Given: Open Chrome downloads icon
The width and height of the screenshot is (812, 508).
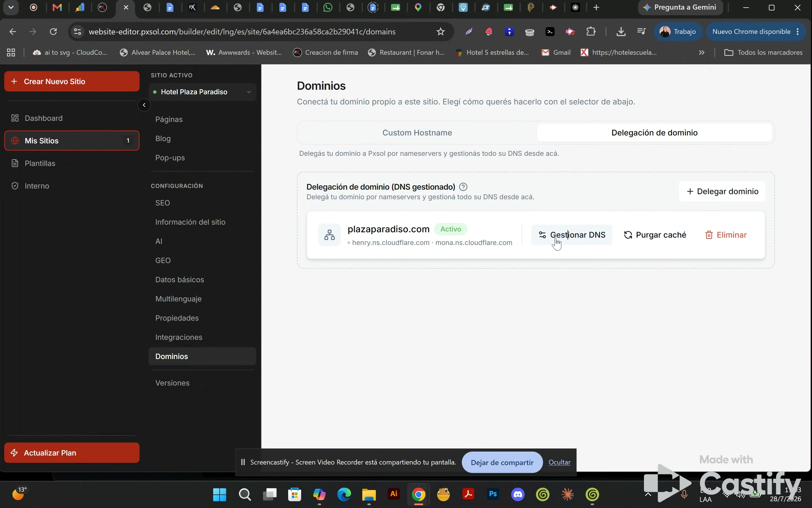Looking at the screenshot, I should 621,32.
